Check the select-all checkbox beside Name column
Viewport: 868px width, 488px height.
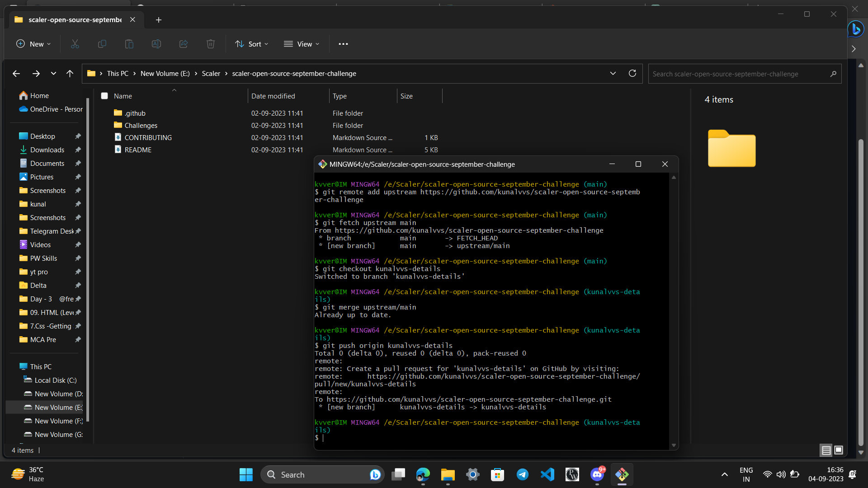click(104, 96)
